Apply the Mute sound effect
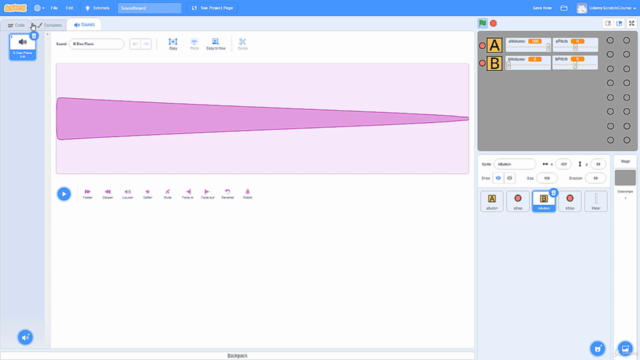 coord(167,194)
